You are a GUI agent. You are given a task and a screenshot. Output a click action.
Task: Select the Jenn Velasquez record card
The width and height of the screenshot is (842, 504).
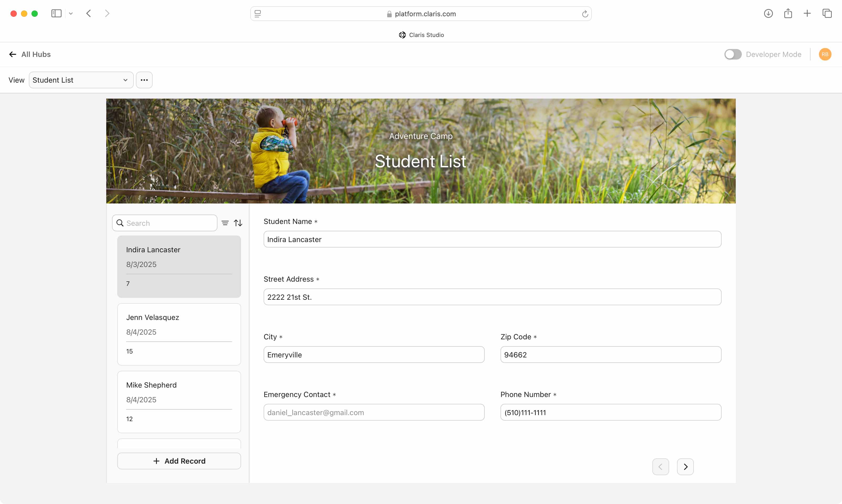pos(179,334)
